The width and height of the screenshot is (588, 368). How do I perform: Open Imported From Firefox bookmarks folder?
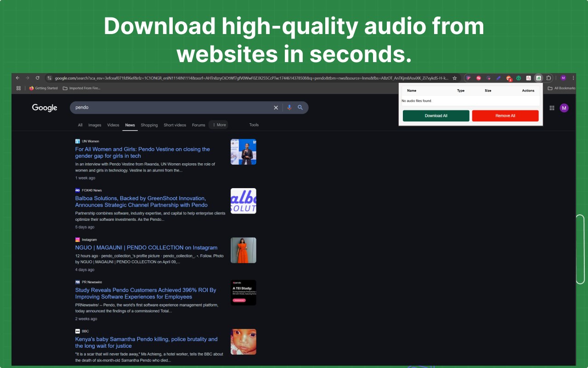click(x=81, y=88)
